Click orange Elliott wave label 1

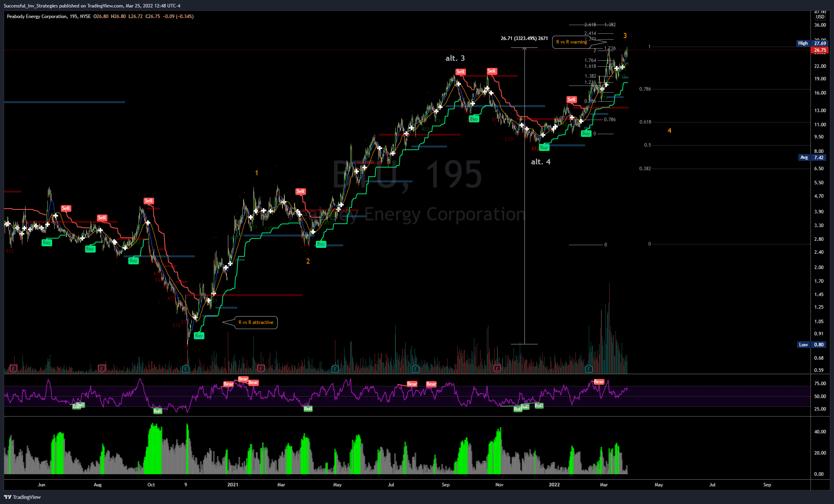[257, 173]
